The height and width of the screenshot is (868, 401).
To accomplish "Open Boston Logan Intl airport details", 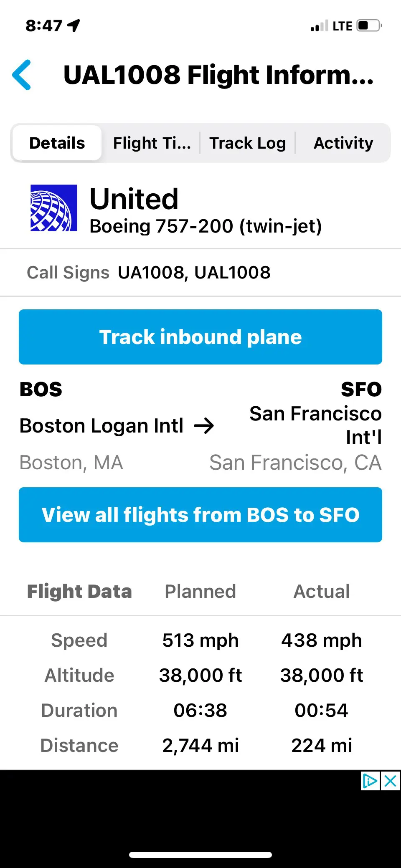I will tap(102, 426).
